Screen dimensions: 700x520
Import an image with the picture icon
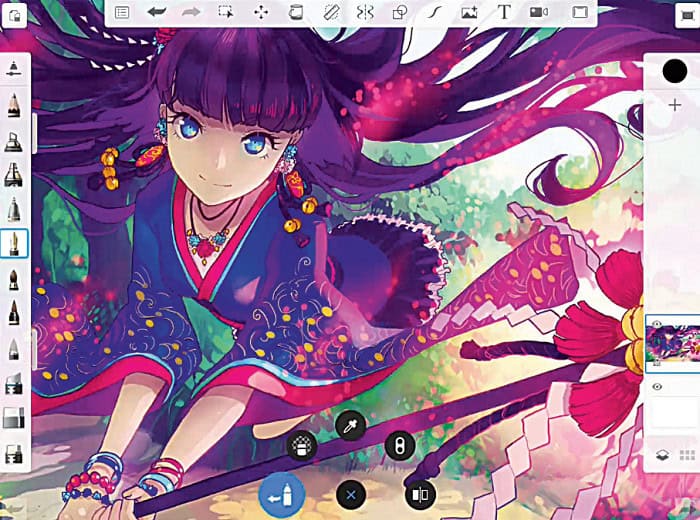(469, 12)
